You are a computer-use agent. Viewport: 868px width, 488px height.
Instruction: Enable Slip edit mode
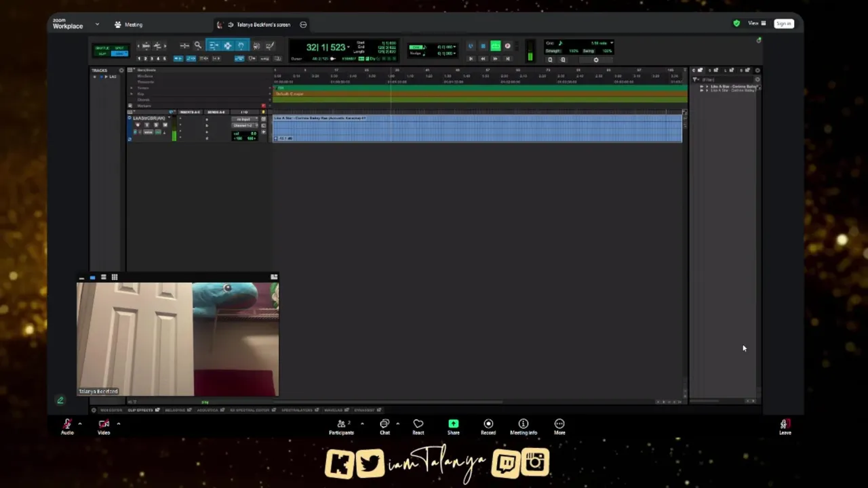[102, 54]
